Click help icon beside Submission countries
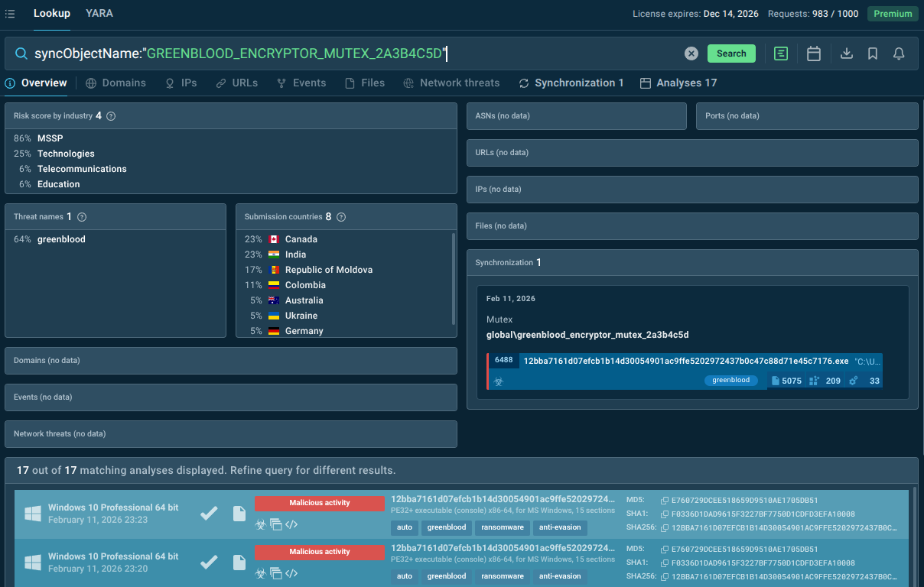The width and height of the screenshot is (924, 587). pyautogui.click(x=341, y=217)
